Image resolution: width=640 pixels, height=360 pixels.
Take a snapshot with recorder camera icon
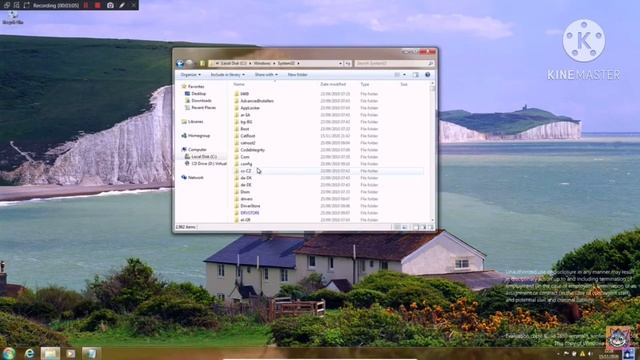pos(110,5)
